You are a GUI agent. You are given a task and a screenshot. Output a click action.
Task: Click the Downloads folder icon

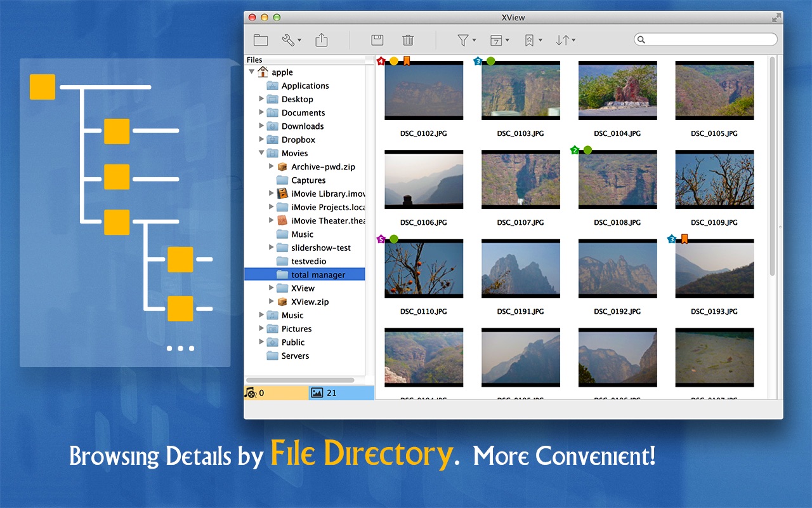273,126
